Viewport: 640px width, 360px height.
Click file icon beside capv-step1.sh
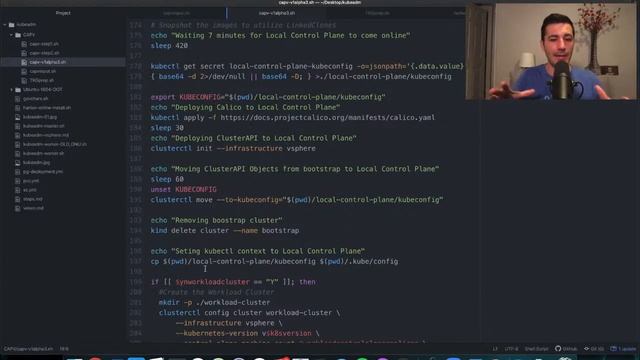click(24, 44)
